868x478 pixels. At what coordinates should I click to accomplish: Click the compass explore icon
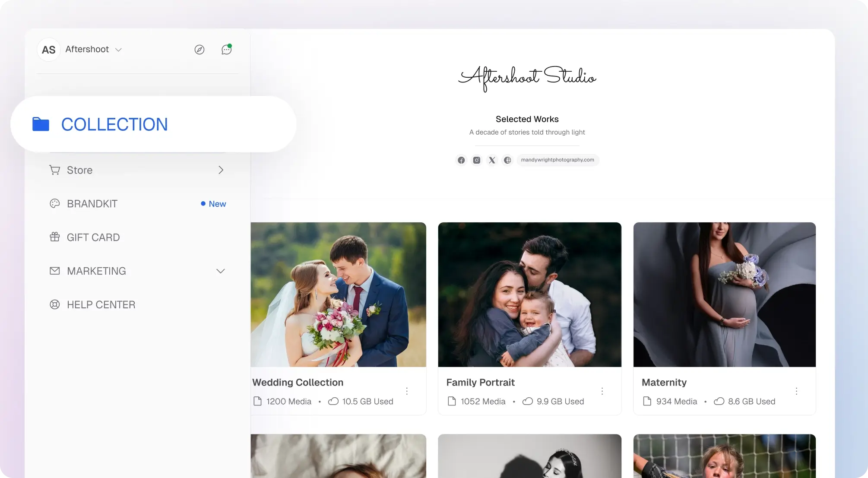pyautogui.click(x=199, y=50)
